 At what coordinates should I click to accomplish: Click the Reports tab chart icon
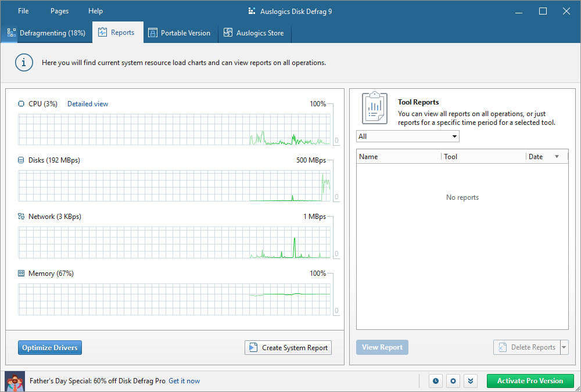click(x=102, y=33)
